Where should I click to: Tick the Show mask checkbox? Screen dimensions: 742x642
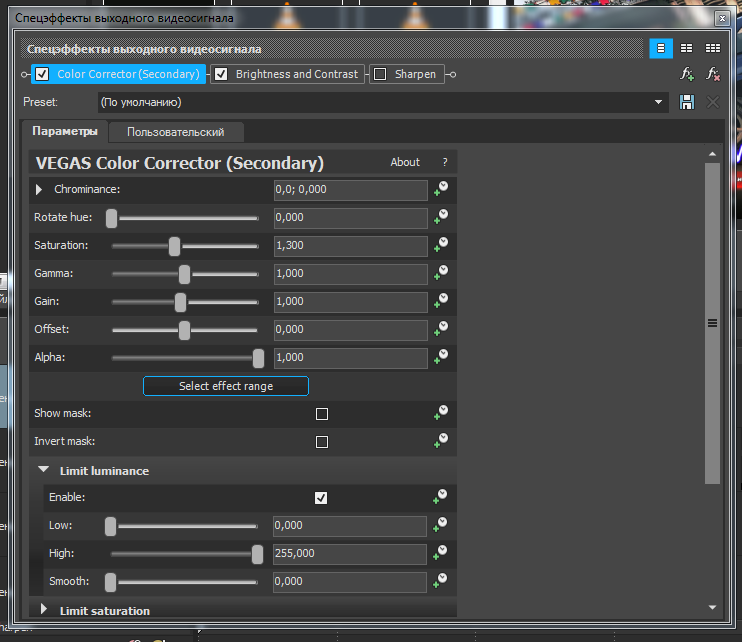(322, 414)
